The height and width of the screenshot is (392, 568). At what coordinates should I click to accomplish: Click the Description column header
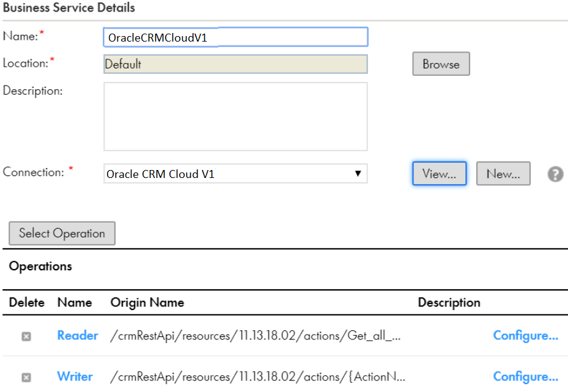pos(449,303)
